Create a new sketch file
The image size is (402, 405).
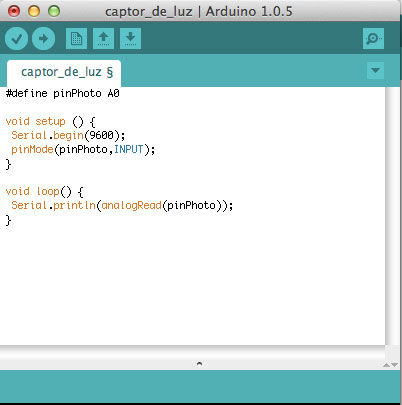tap(76, 39)
